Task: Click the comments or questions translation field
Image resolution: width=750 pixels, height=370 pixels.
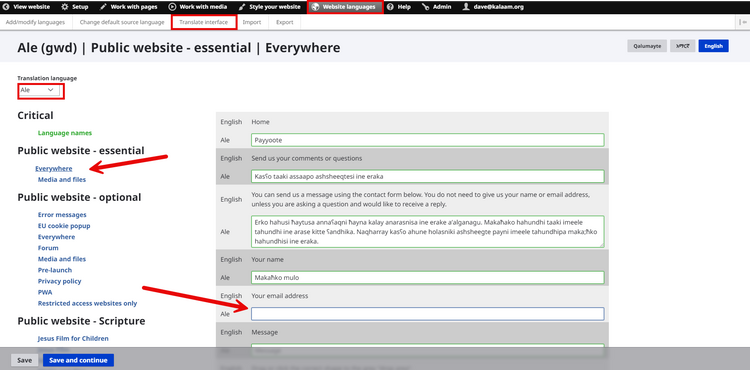Action: coord(428,176)
